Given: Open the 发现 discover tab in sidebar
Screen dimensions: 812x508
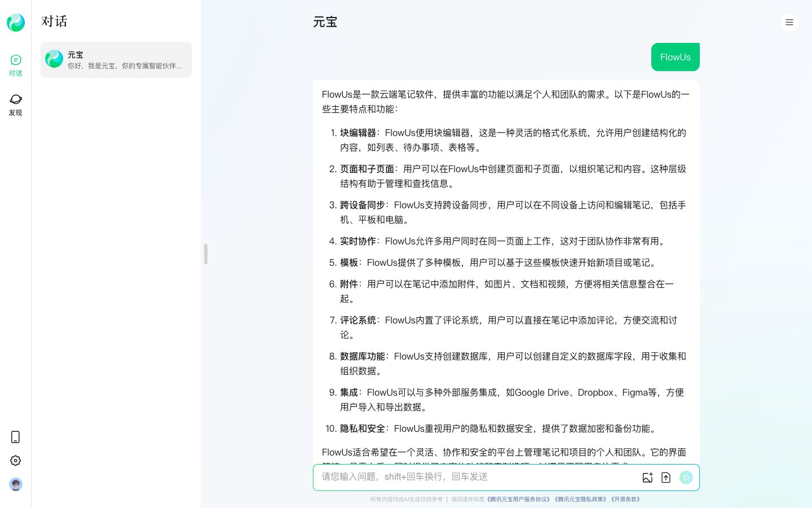Looking at the screenshot, I should 16,105.
